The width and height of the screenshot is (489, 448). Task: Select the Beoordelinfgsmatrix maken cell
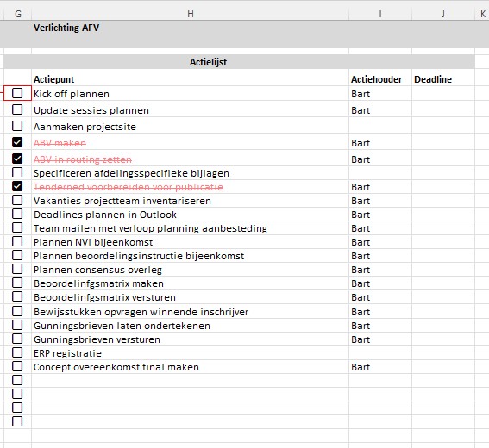point(191,283)
